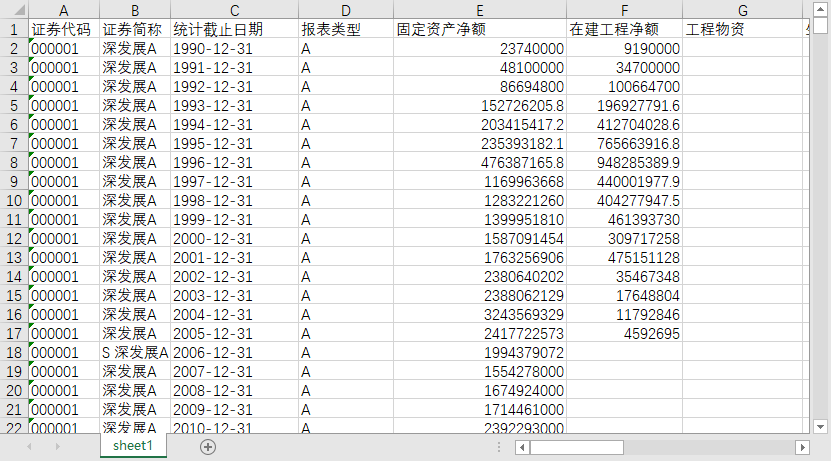The width and height of the screenshot is (831, 461).
Task: Select cell with value 461393730
Action: tap(624, 219)
